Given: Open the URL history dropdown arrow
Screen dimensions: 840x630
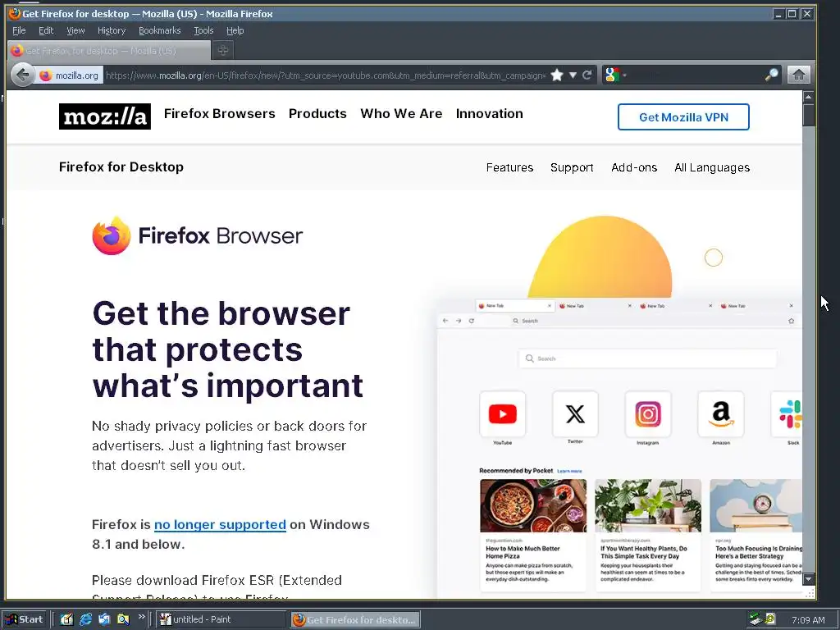Looking at the screenshot, I should coord(573,75).
